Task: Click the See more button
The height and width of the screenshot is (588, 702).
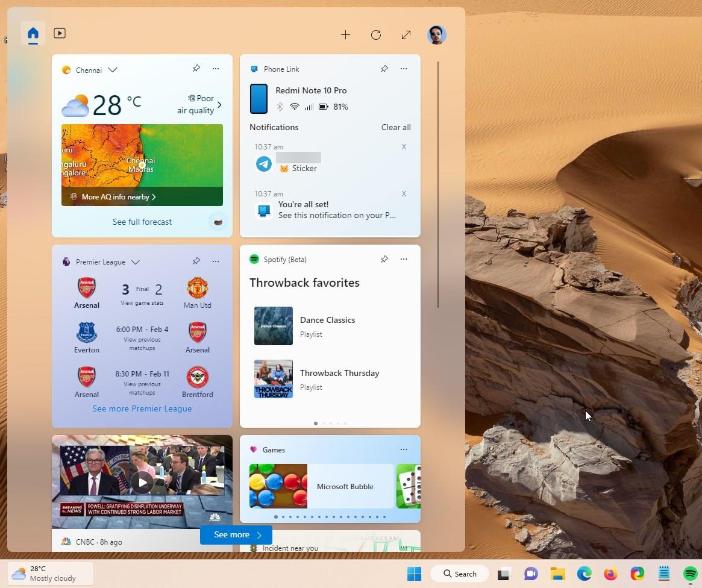Action: coord(236,535)
